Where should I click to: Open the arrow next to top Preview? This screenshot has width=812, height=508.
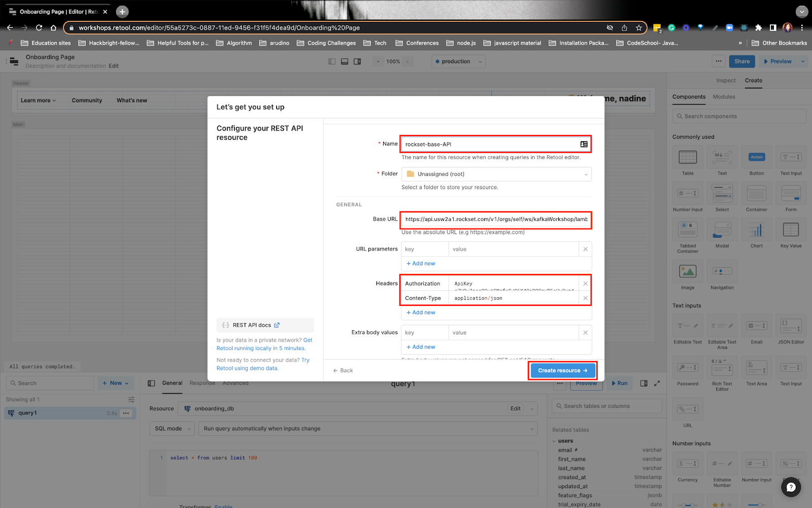pyautogui.click(x=803, y=61)
